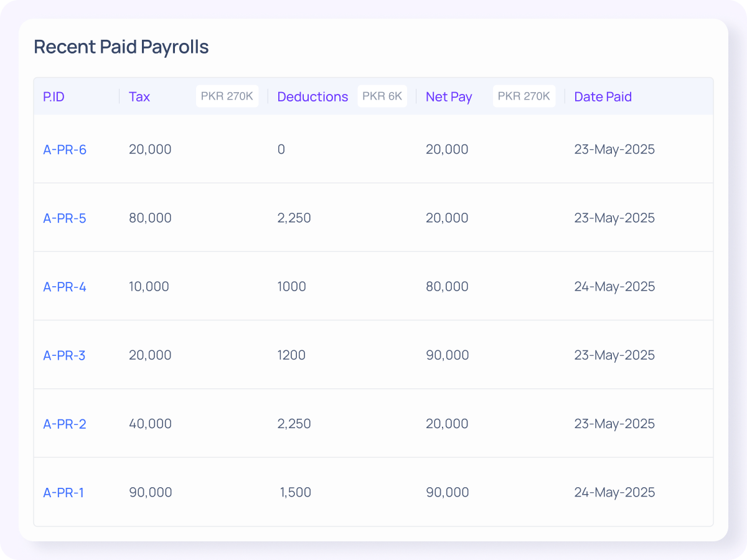Open payroll A-PR-6 details
Image resolution: width=747 pixels, height=560 pixels.
pos(65,149)
